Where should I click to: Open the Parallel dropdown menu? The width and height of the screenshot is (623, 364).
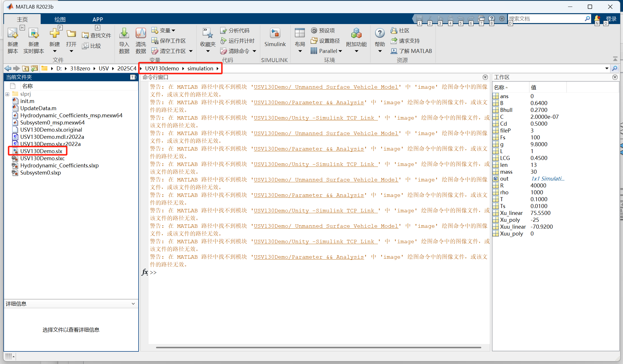click(340, 51)
